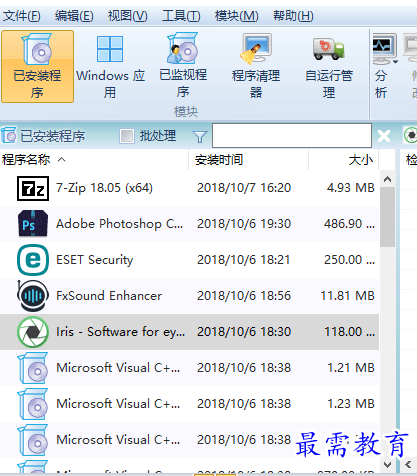Open the 自运行管理 module

click(x=329, y=66)
